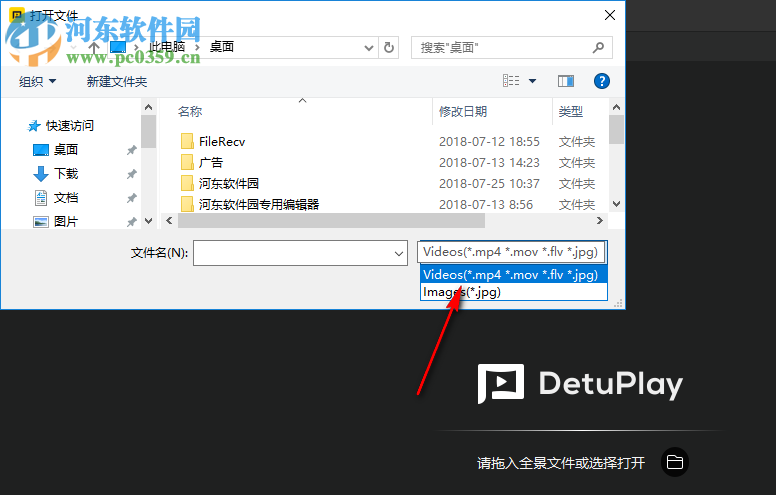Sort by 类型 column header
The width and height of the screenshot is (776, 495).
click(571, 112)
